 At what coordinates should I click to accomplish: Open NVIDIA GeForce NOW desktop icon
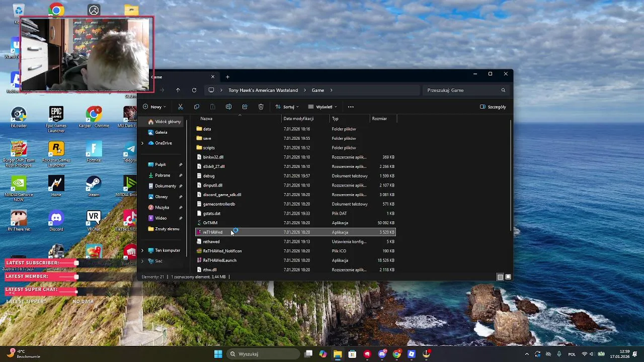(x=19, y=189)
